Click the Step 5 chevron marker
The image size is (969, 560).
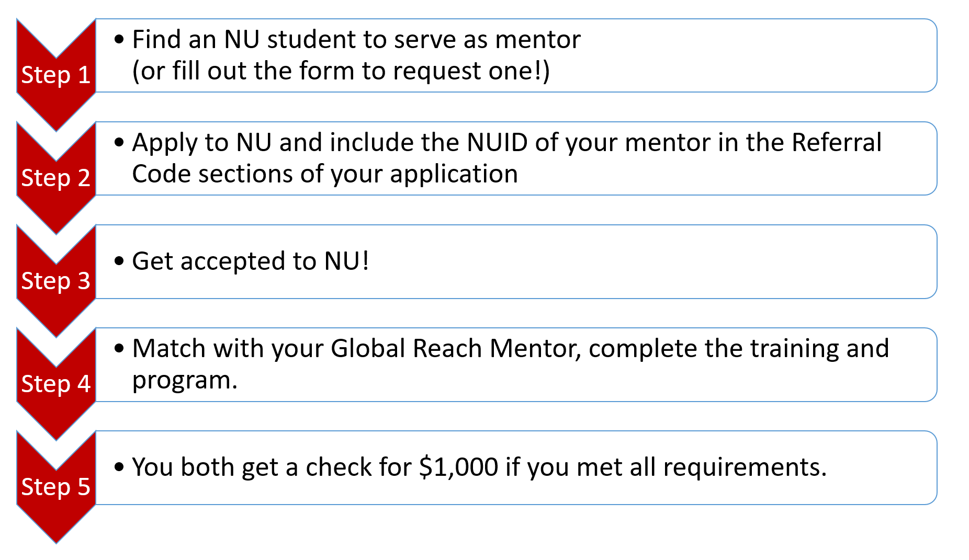coord(56,487)
